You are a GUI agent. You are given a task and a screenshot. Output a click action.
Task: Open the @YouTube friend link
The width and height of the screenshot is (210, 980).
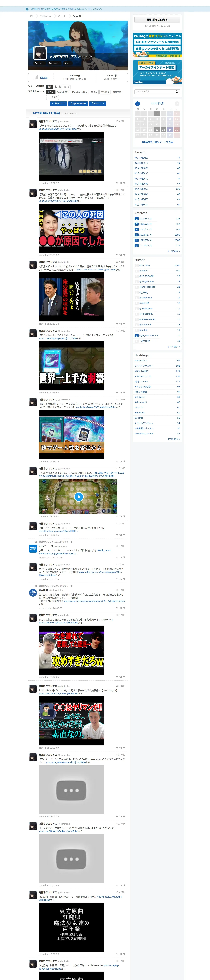pos(145,266)
